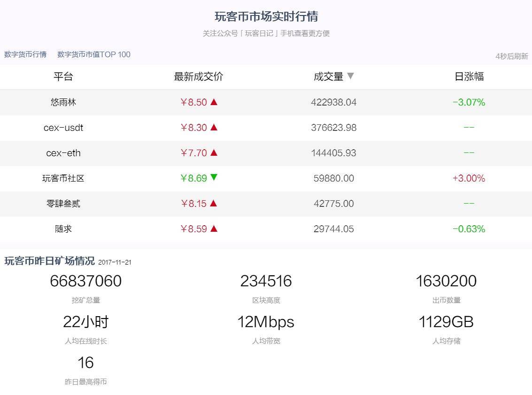Select the 玩客币社区 platform name
532x395 pixels.
tap(63, 178)
